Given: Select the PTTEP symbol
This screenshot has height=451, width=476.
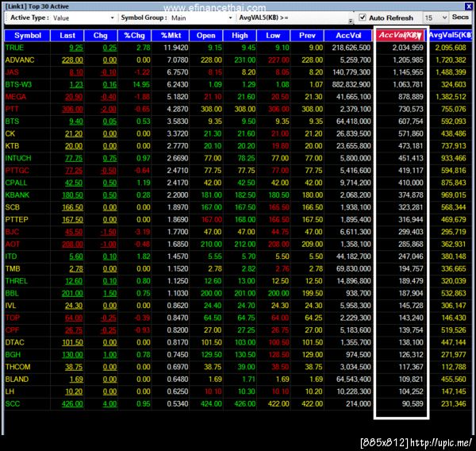Looking at the screenshot, I should [x=17, y=220].
